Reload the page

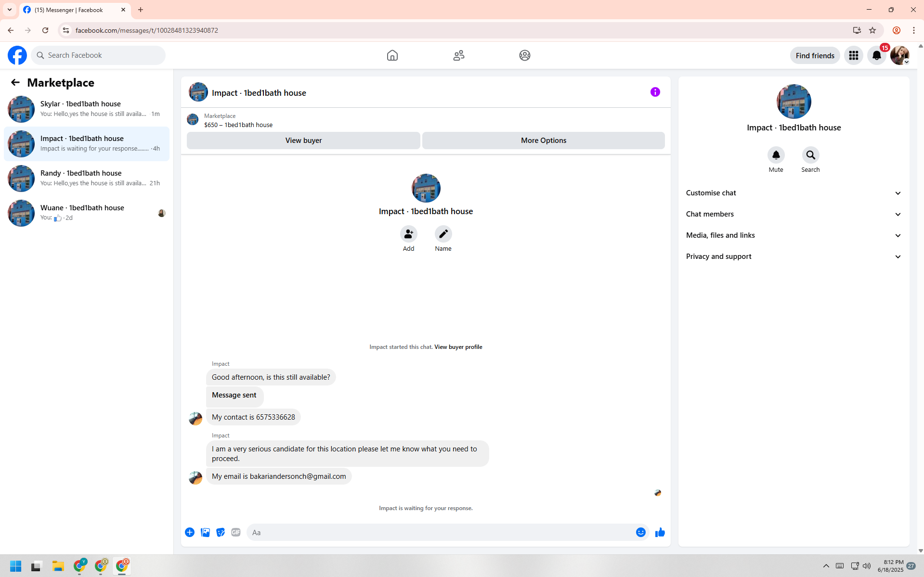click(x=45, y=30)
